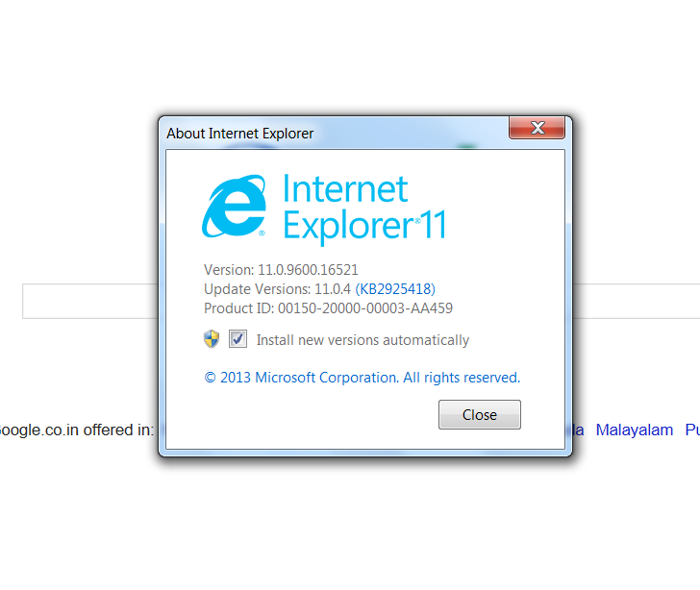Click 'Install new versions automatically' label text
Viewport: 700px width, 590px height.
point(362,340)
